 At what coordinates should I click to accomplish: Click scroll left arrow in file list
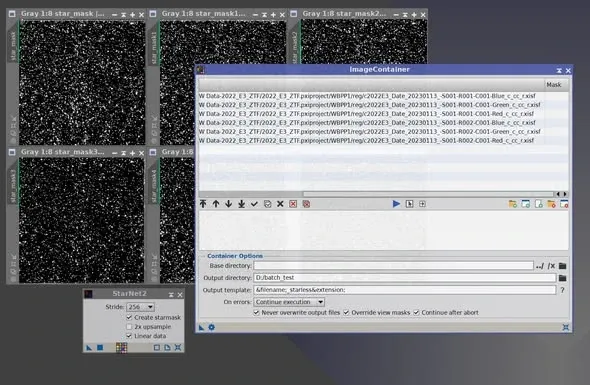tap(558, 194)
